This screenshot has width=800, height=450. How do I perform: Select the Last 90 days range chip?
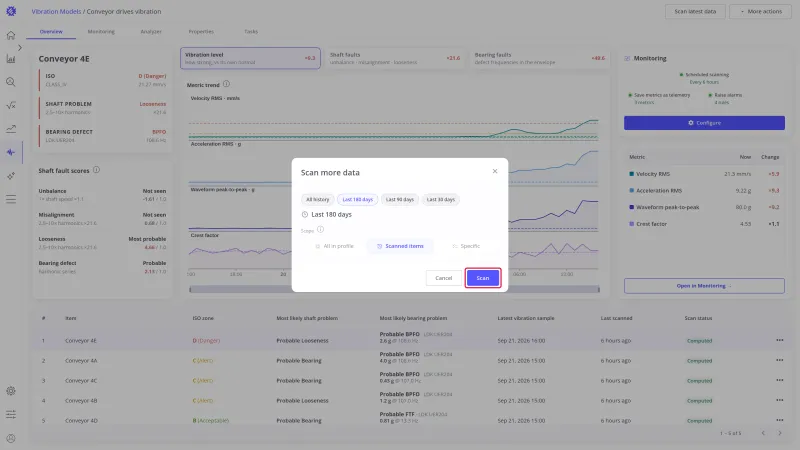click(399, 199)
